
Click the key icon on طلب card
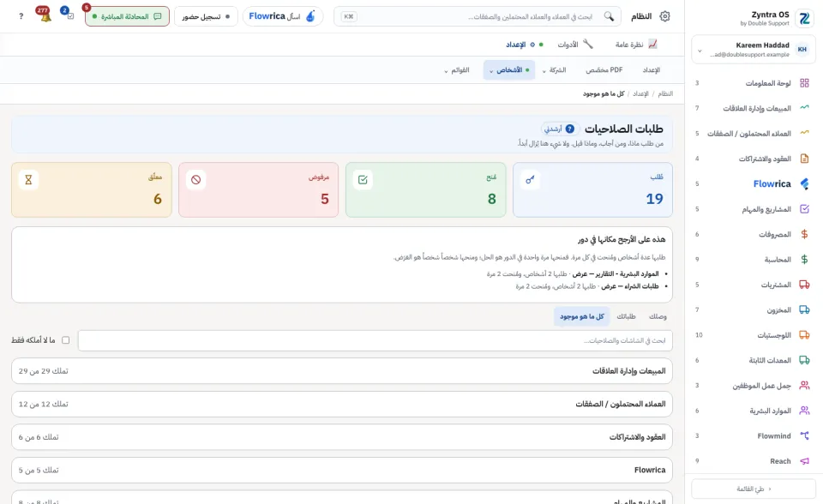pos(530,179)
